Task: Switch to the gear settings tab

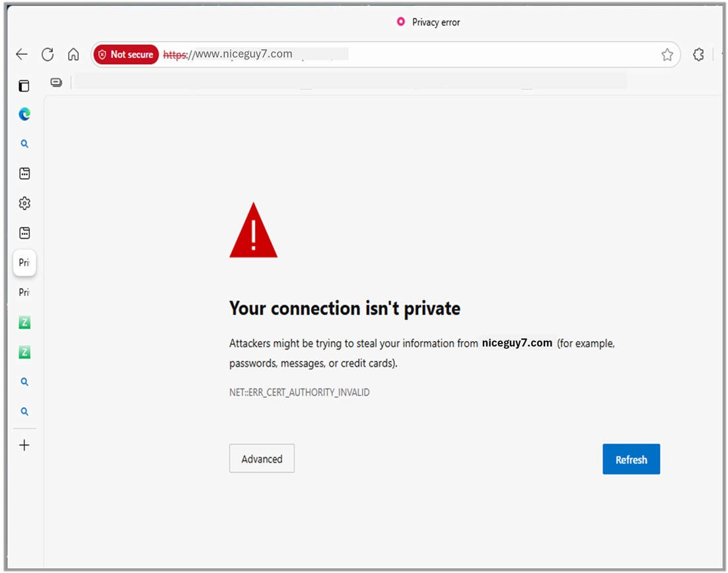Action: point(24,204)
